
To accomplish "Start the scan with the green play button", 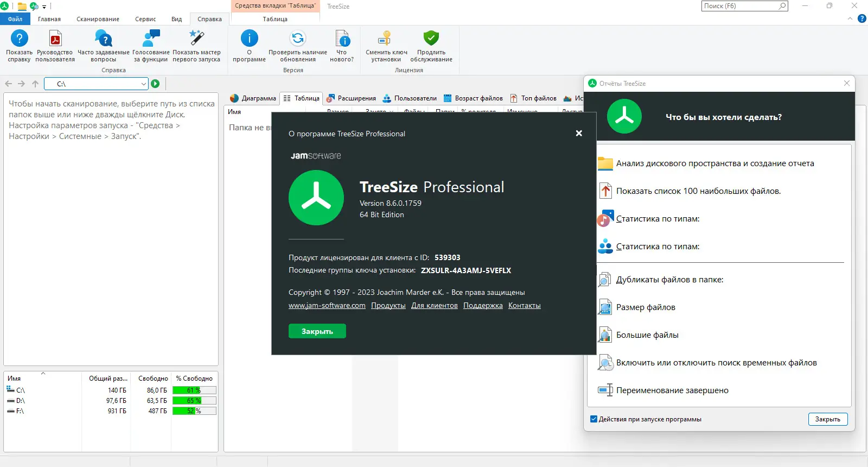I will coord(156,84).
